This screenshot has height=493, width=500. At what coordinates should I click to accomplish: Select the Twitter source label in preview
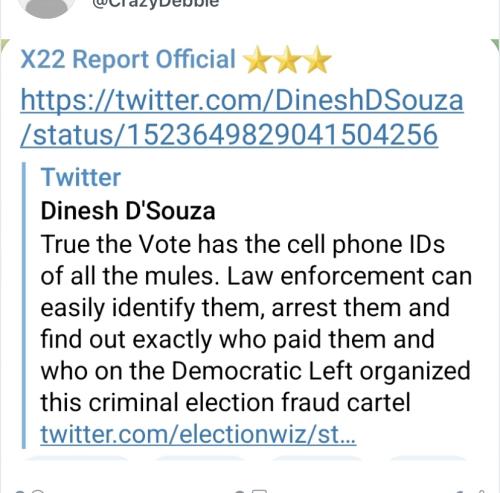click(81, 177)
